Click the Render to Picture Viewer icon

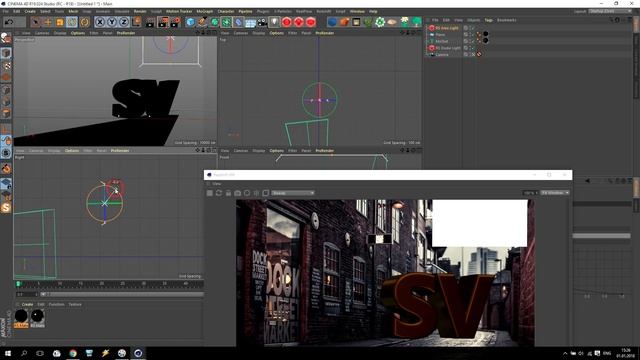(163, 22)
